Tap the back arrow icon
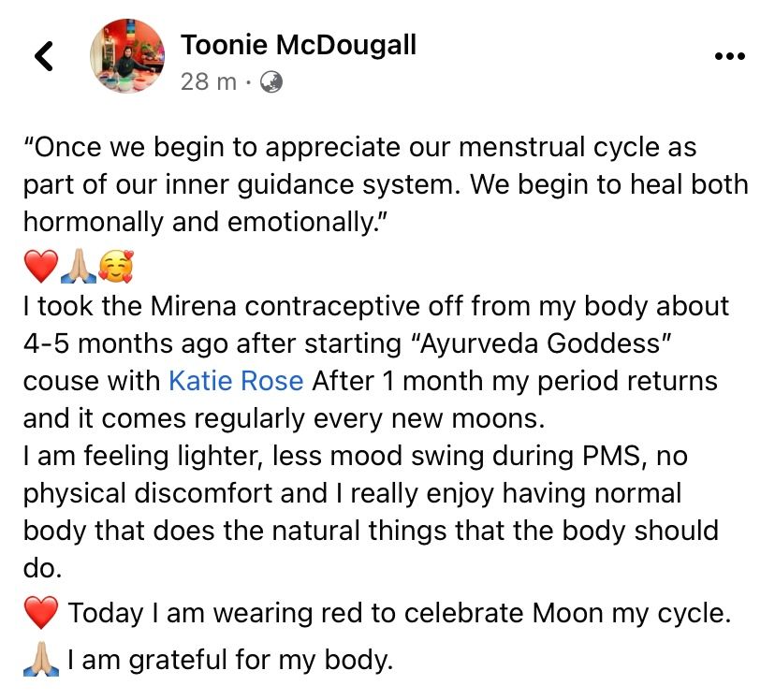 click(44, 56)
